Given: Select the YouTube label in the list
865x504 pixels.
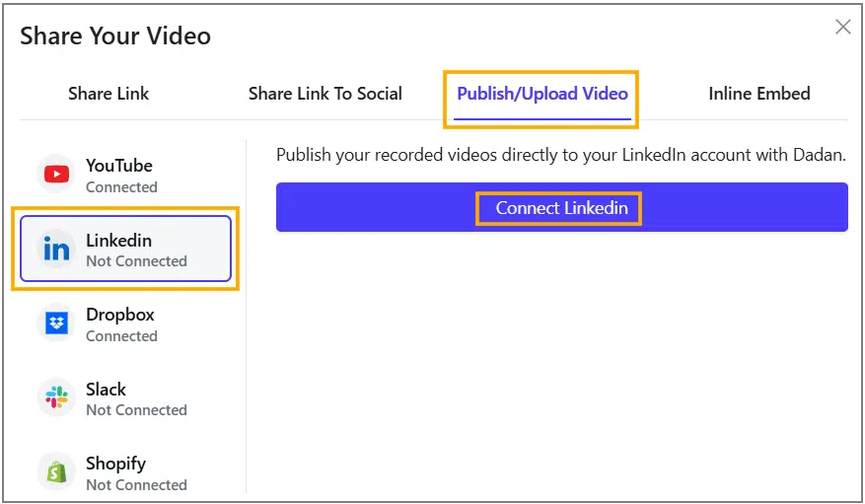Looking at the screenshot, I should pyautogui.click(x=119, y=166).
